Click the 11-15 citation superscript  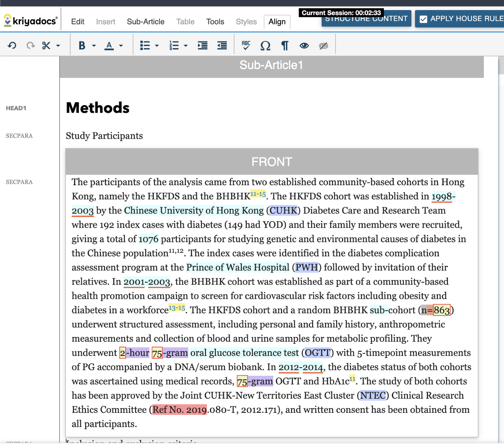click(x=258, y=194)
